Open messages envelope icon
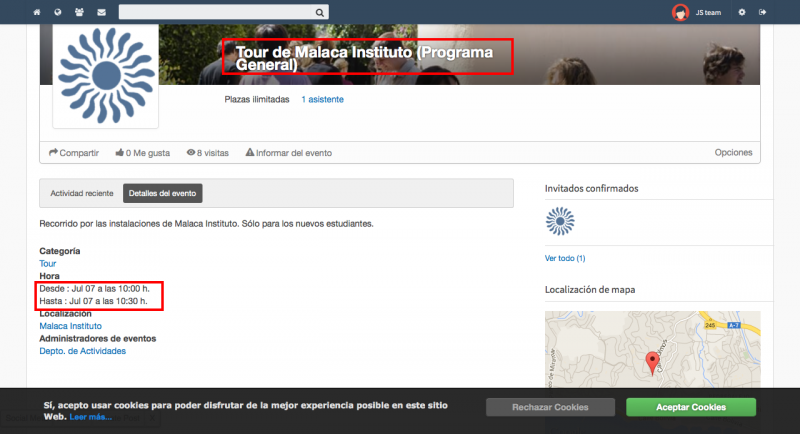The width and height of the screenshot is (800, 434). pos(102,12)
